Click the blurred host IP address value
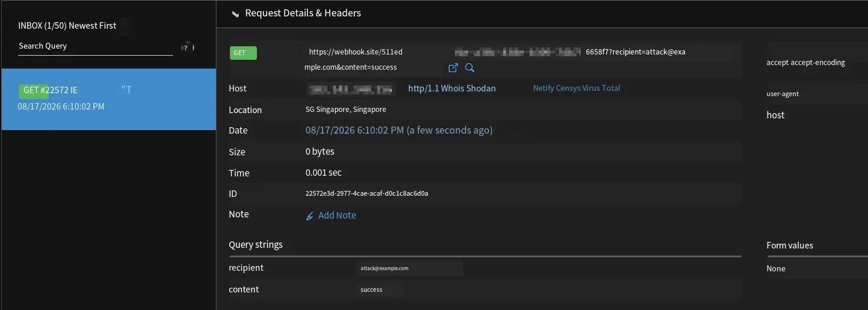This screenshot has width=868, height=310. (351, 89)
